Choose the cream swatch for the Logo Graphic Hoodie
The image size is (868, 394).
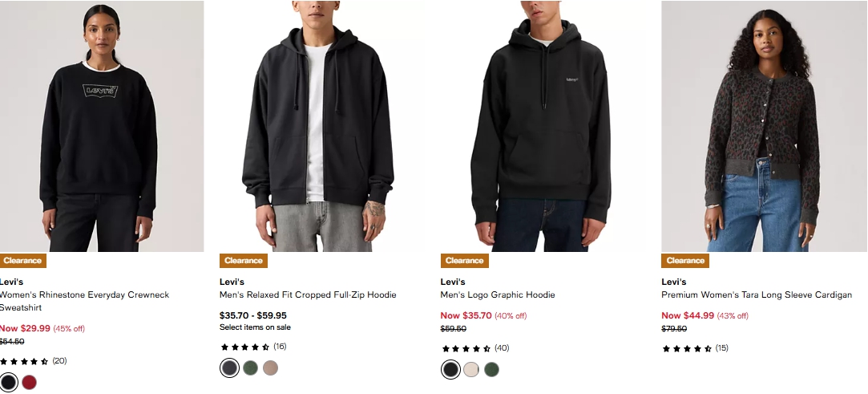(x=471, y=369)
